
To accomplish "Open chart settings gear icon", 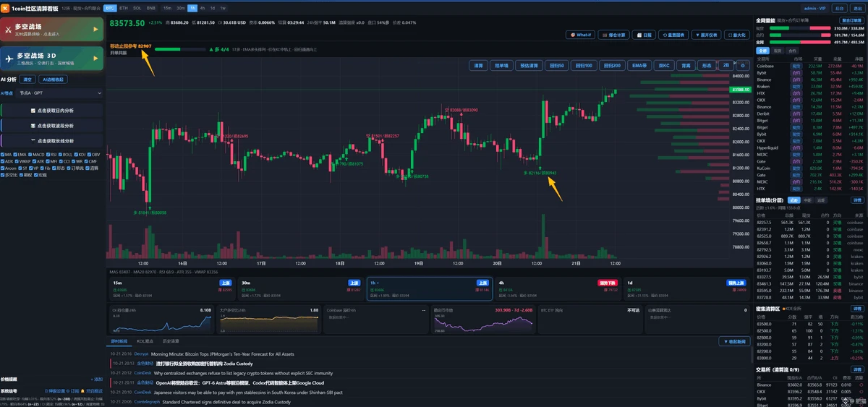I will click(x=742, y=65).
